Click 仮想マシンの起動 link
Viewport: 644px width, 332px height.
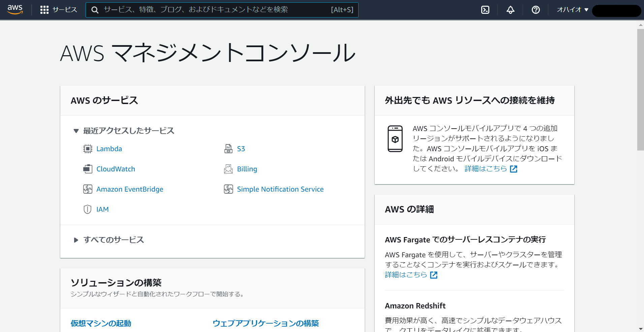coord(101,323)
